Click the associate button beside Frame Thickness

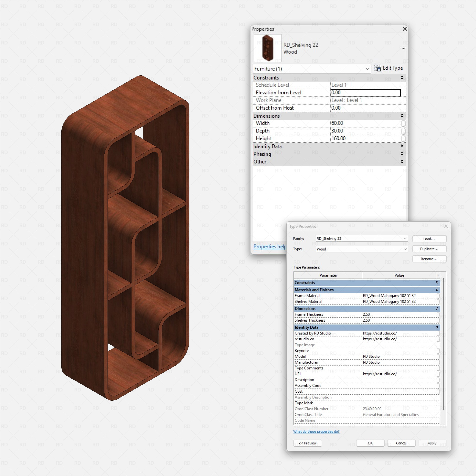(438, 314)
